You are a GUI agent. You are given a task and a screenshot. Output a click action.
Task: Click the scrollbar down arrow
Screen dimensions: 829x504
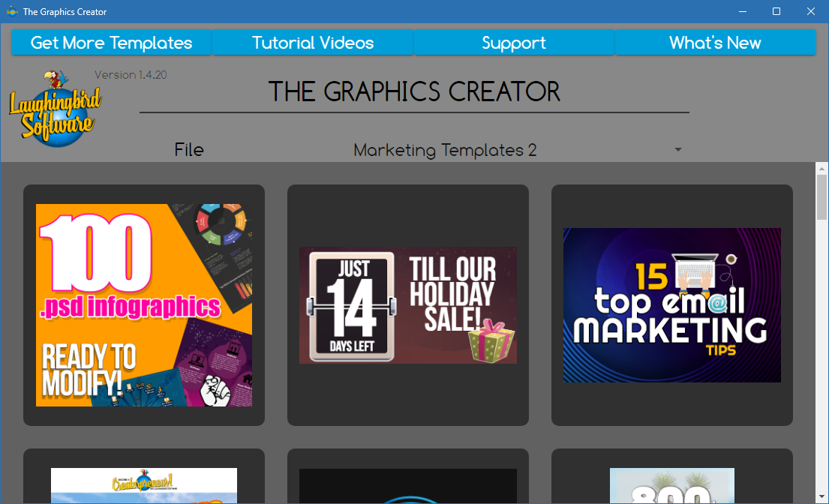tap(821, 496)
